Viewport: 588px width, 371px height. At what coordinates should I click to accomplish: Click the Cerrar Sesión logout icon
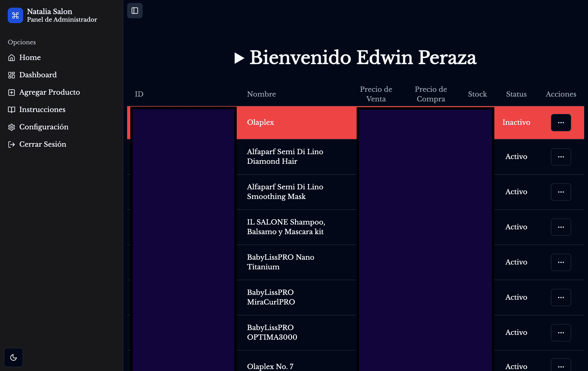tap(12, 144)
